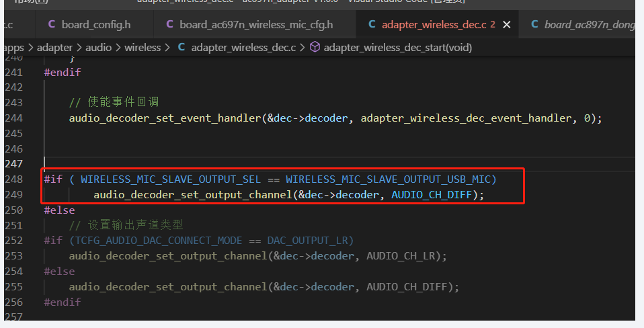Click AUDIO_CH_DIFF on line 249
The width and height of the screenshot is (644, 328).
point(432,195)
